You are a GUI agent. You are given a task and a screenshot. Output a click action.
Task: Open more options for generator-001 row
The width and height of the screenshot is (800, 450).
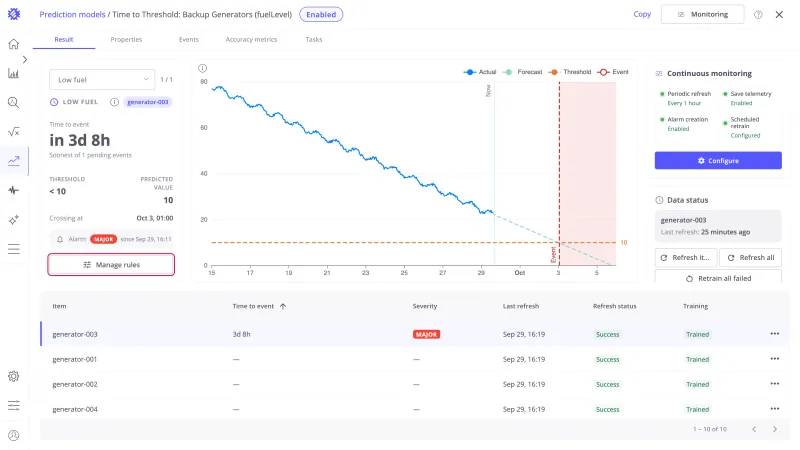(774, 359)
